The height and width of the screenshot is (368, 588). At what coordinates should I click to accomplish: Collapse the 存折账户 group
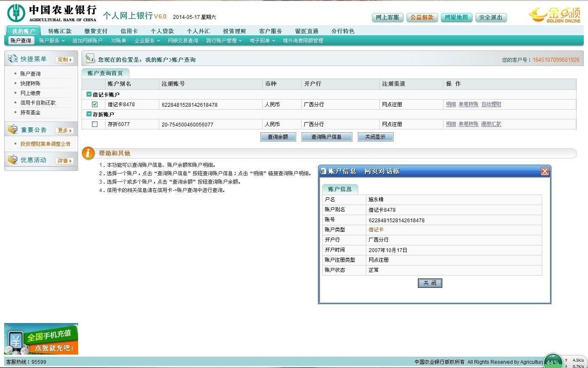pyautogui.click(x=89, y=114)
